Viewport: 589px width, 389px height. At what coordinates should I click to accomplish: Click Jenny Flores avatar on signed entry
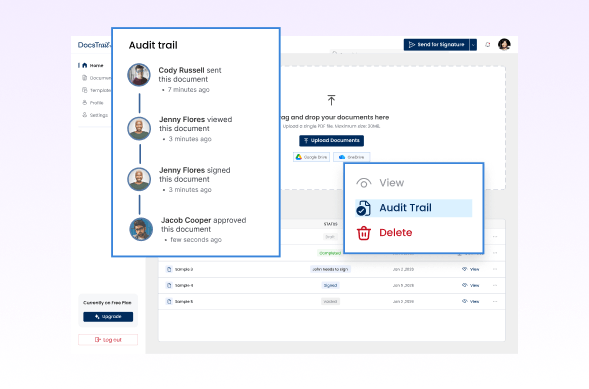coord(139,179)
